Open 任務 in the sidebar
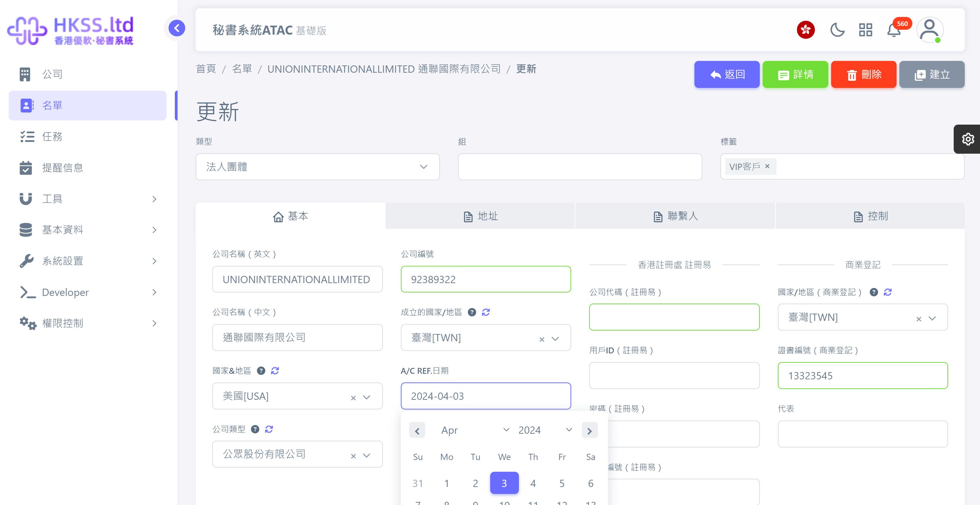The height and width of the screenshot is (505, 980). (88, 136)
